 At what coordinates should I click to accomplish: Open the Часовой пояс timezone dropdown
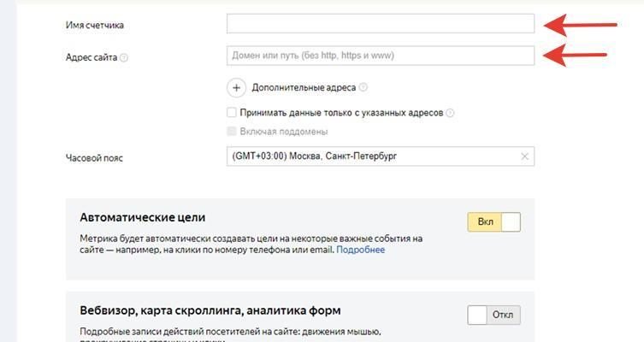pyautogui.click(x=373, y=156)
